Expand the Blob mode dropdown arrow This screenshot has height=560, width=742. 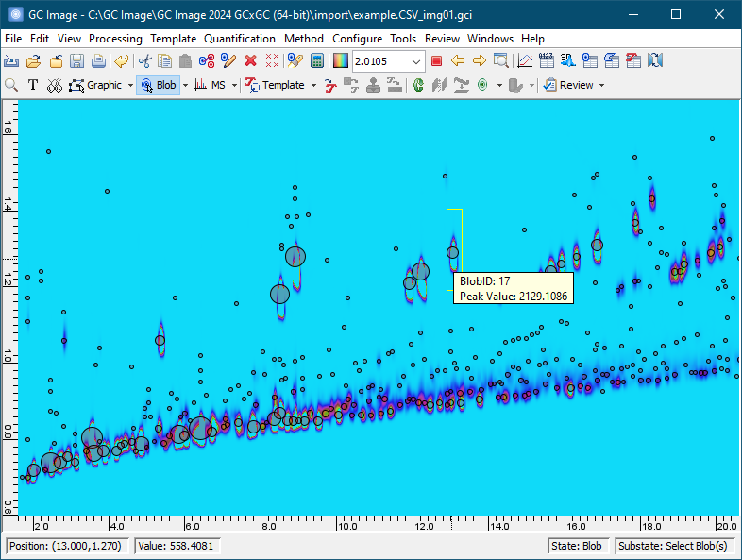[185, 85]
